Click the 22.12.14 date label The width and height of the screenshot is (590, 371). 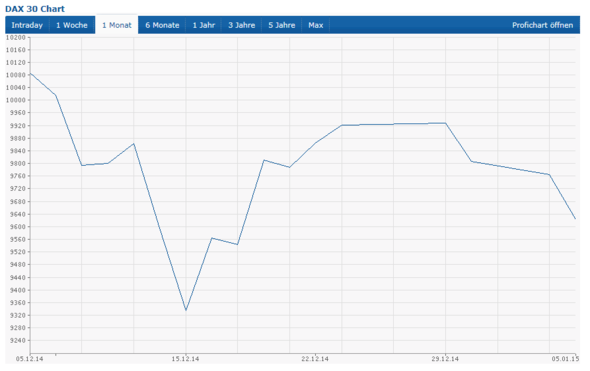tap(315, 359)
